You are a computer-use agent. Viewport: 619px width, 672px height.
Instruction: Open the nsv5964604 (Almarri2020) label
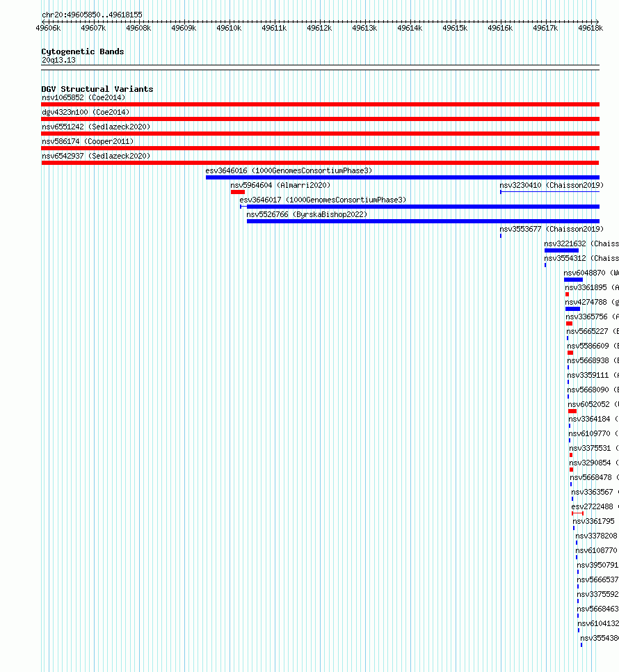(x=280, y=185)
